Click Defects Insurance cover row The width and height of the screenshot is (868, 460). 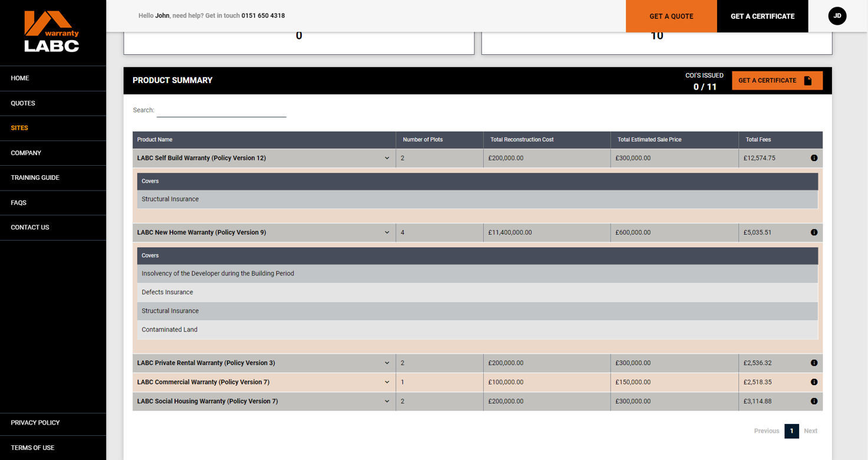477,293
